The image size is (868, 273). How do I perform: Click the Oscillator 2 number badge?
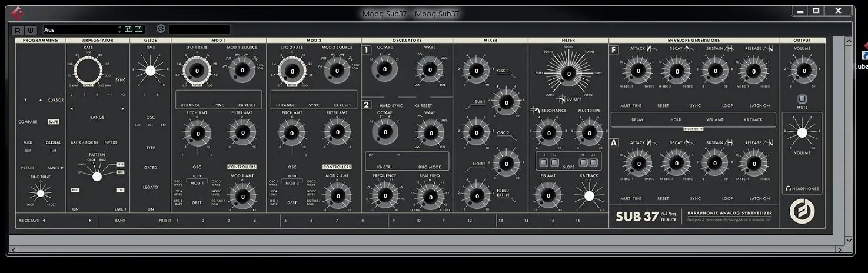pyautogui.click(x=367, y=105)
